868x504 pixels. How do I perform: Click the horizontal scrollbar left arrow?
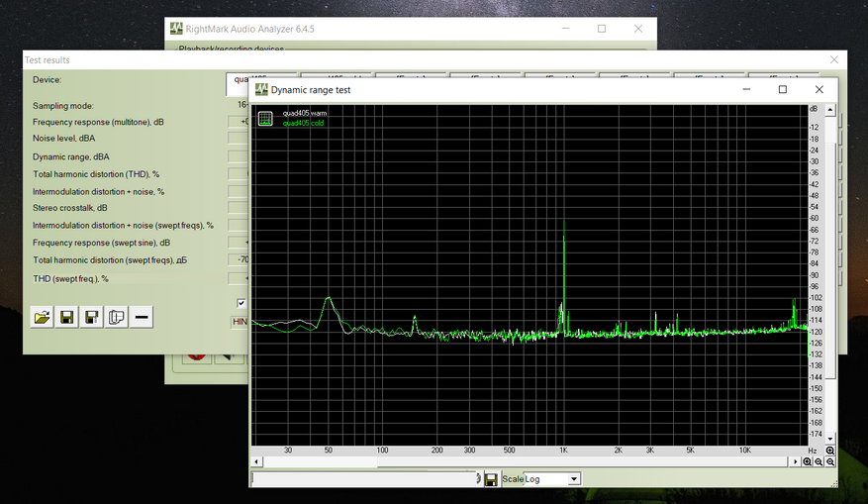click(x=257, y=462)
